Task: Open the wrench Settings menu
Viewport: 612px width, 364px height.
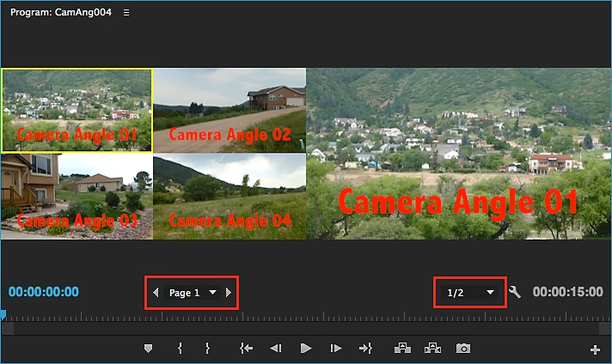Action: coord(515,292)
